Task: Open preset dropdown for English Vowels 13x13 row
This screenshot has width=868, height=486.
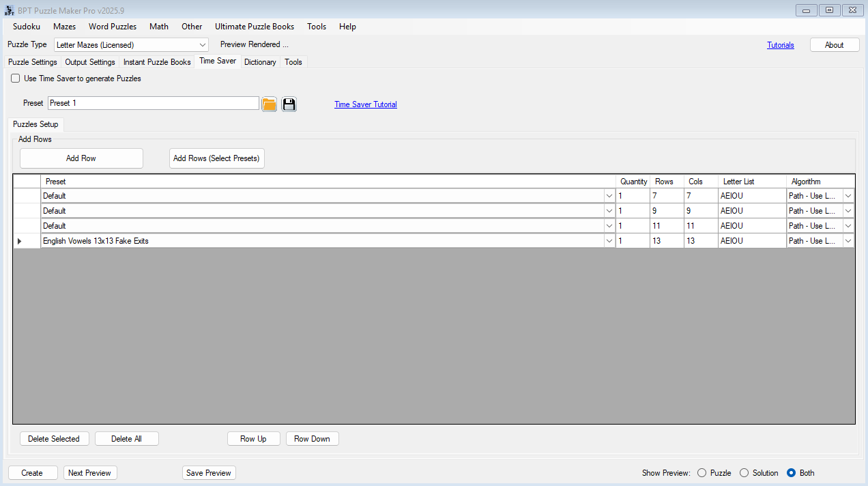Action: [x=609, y=241]
